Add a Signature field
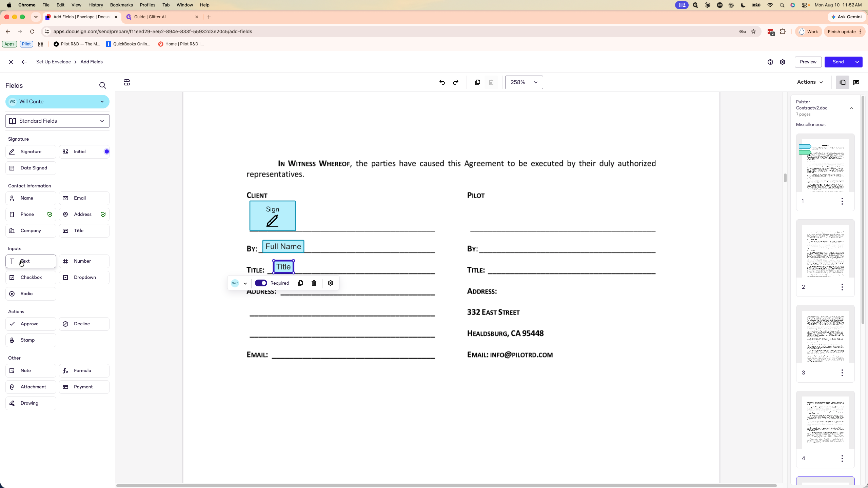 31,151
